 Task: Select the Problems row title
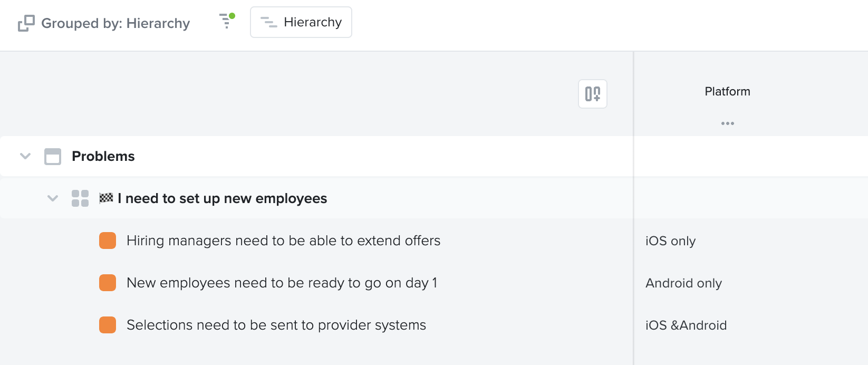click(103, 156)
